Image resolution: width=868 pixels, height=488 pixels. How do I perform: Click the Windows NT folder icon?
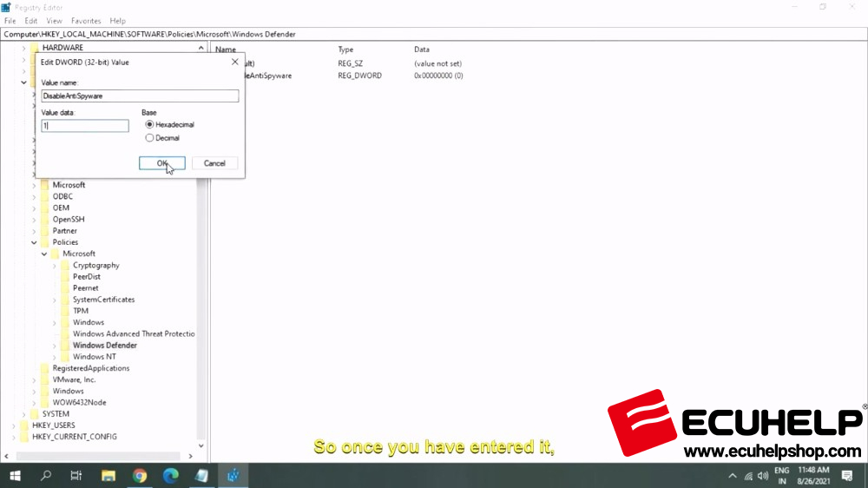click(x=65, y=357)
